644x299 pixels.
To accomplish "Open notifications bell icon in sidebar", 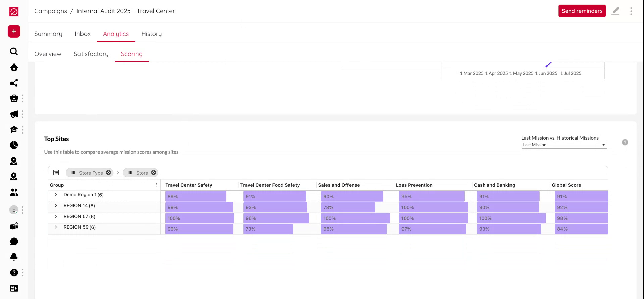I will click(x=14, y=257).
